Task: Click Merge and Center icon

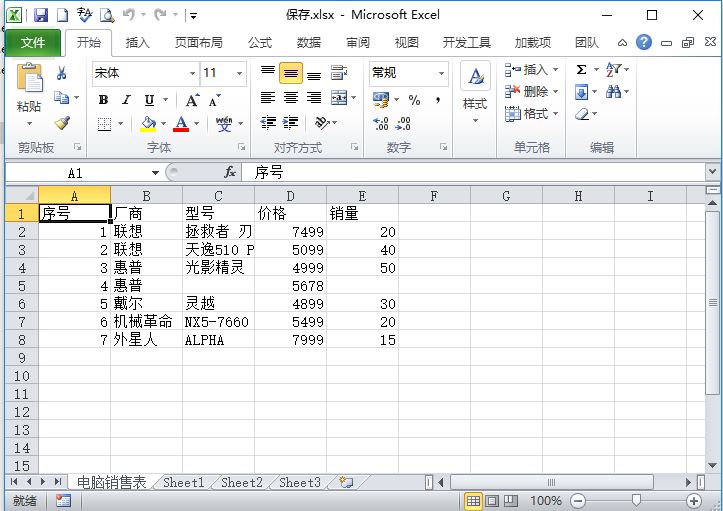Action: tap(339, 97)
